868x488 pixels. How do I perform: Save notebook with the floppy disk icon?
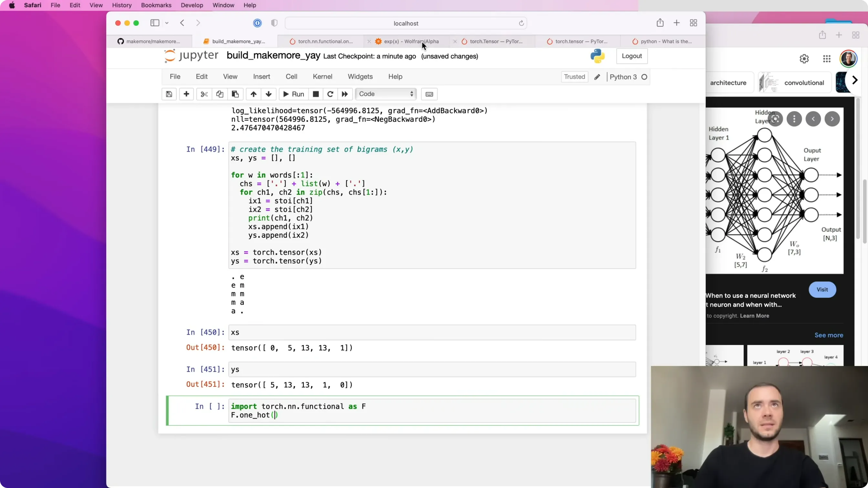tap(169, 94)
